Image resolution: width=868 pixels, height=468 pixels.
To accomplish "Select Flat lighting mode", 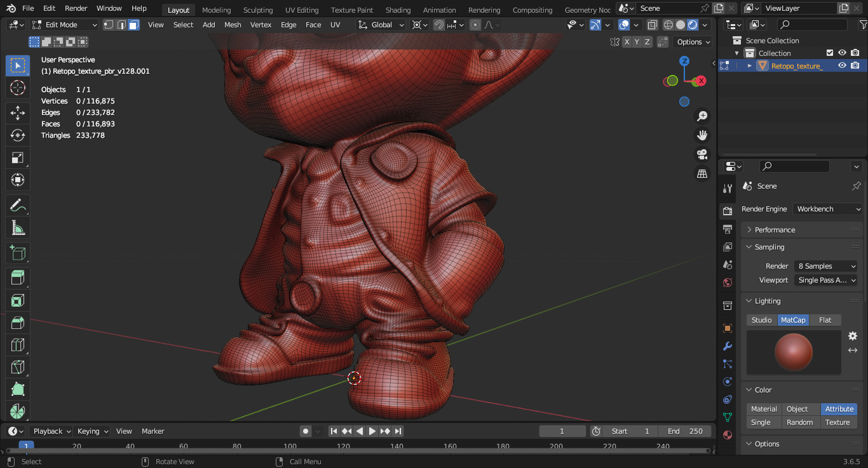I will point(825,320).
